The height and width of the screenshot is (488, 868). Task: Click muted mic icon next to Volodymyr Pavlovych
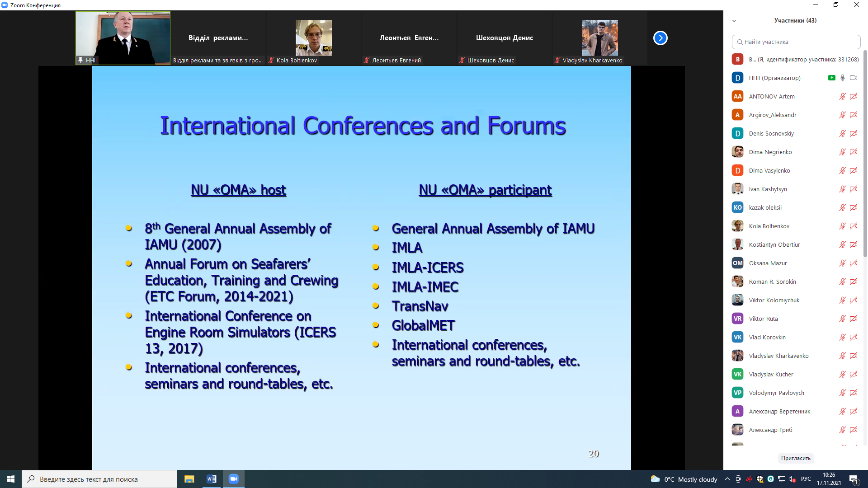843,393
